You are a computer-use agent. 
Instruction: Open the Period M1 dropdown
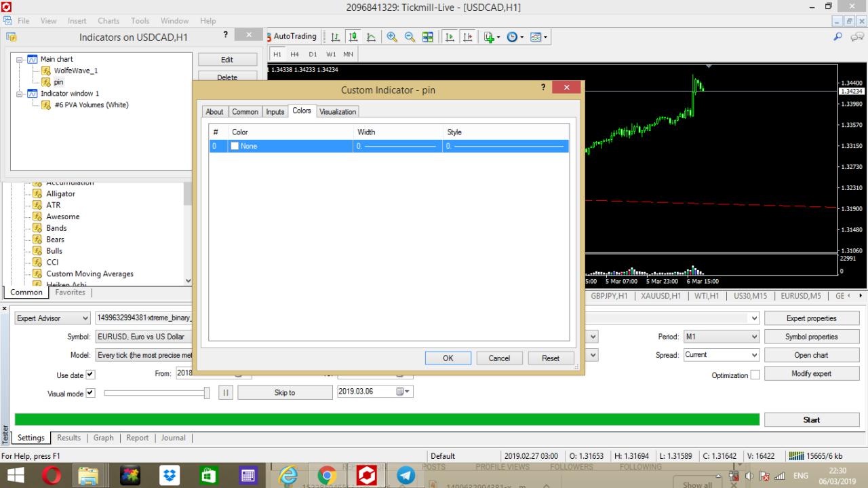tap(722, 336)
